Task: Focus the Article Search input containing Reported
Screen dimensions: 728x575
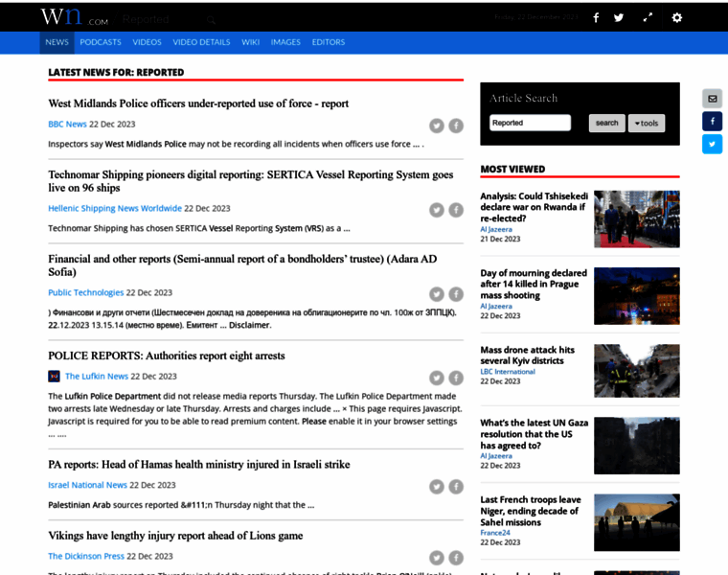Action: click(x=530, y=123)
